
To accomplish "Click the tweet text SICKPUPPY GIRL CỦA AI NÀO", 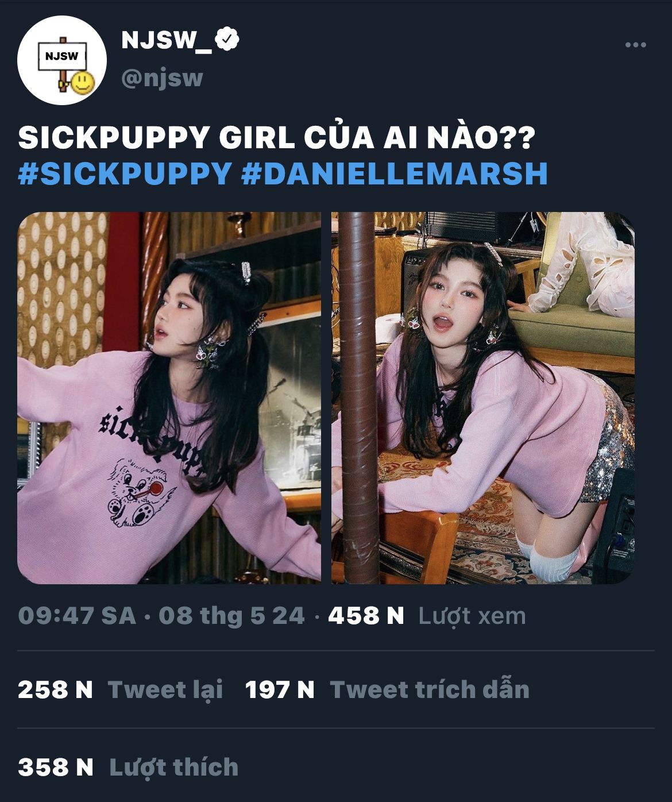I will point(276,137).
